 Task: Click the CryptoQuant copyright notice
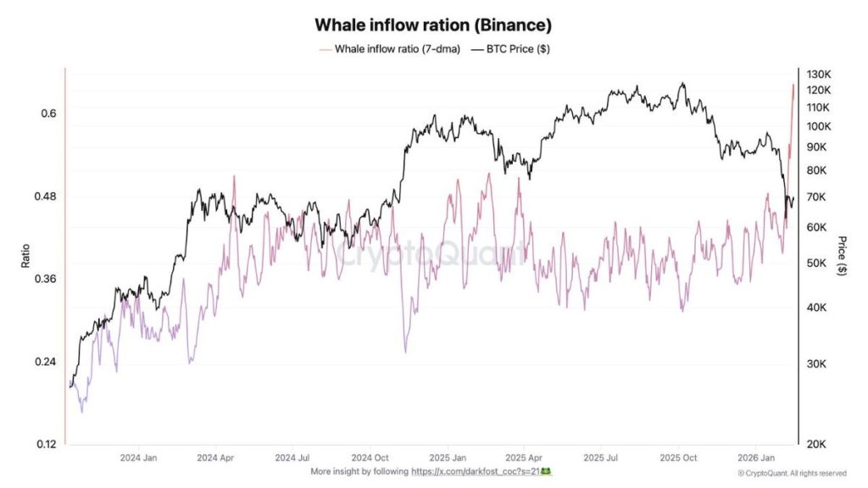tap(792, 473)
